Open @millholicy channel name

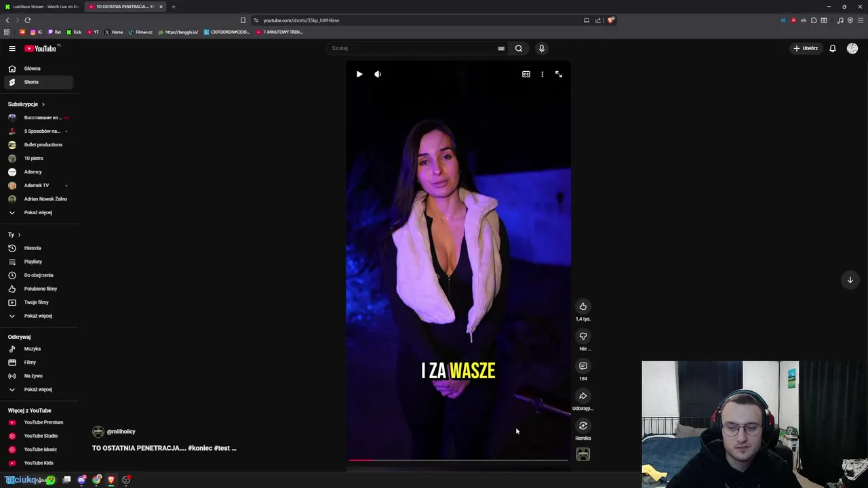click(x=121, y=432)
